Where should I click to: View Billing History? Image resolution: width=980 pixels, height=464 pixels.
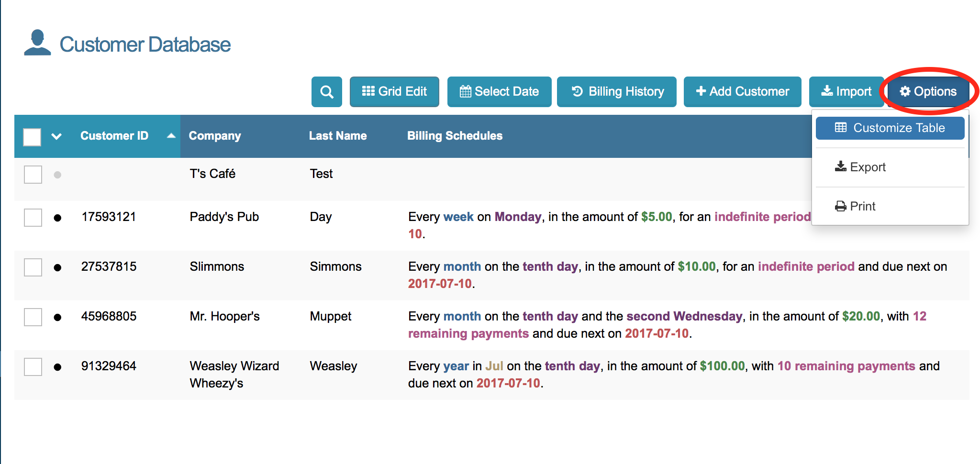click(617, 92)
